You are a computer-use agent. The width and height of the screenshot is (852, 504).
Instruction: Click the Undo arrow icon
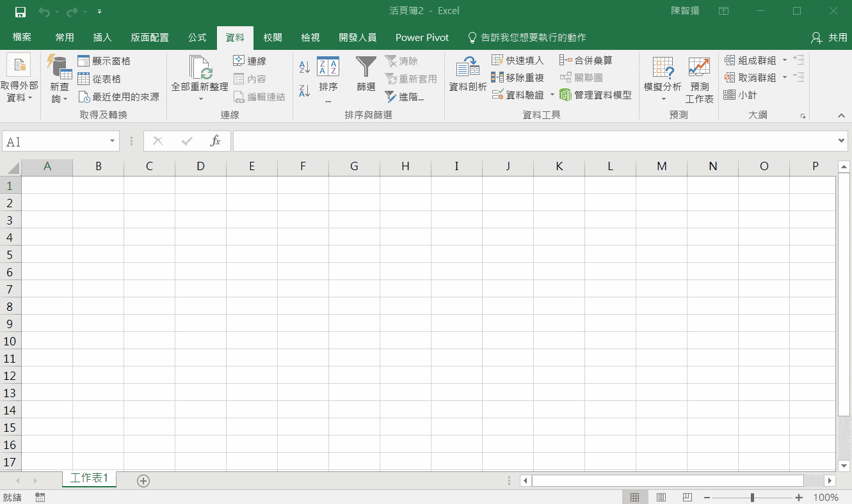pos(44,12)
